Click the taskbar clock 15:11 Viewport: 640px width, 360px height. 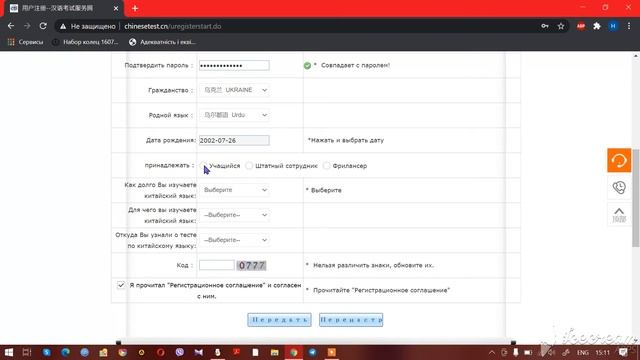(x=602, y=353)
